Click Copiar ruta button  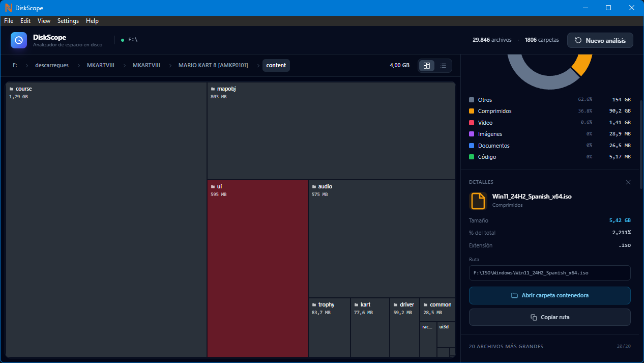550,317
